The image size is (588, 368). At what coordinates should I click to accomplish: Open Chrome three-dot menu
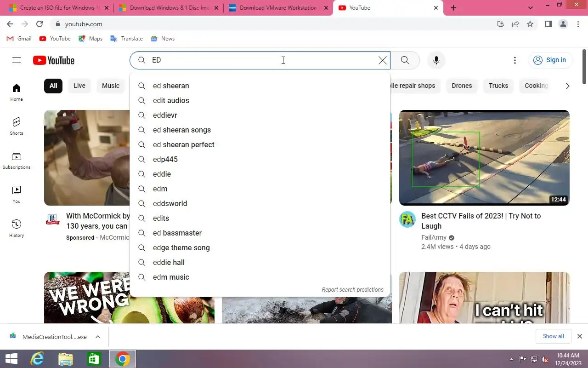tap(578, 24)
